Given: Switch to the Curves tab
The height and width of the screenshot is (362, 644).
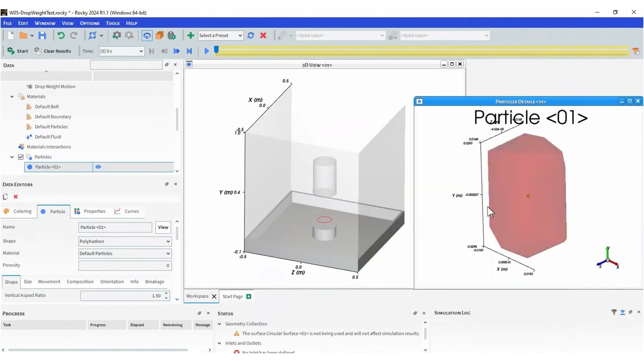Looking at the screenshot, I should 127,211.
